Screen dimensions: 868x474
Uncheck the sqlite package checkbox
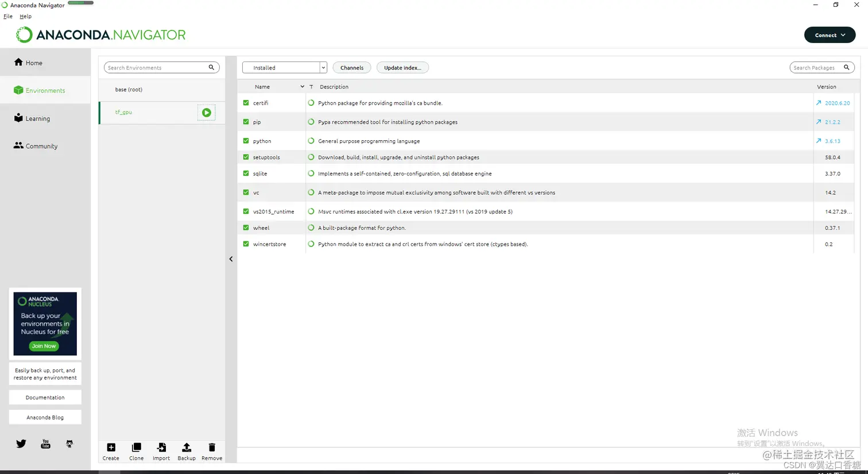246,173
